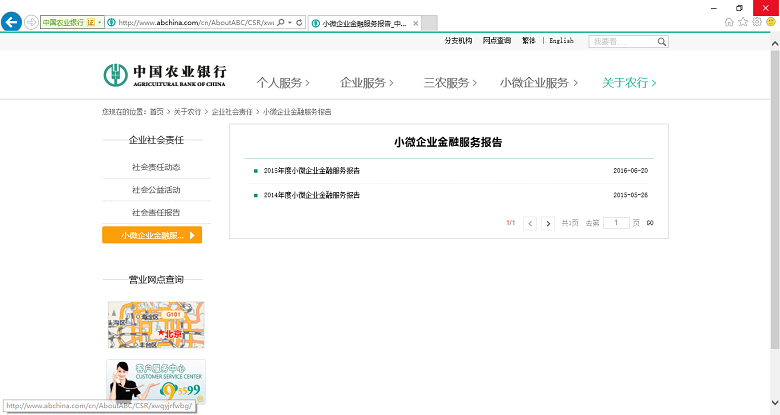This screenshot has height=415, width=780.
Task: Click the URL address field
Action: [x=195, y=22]
